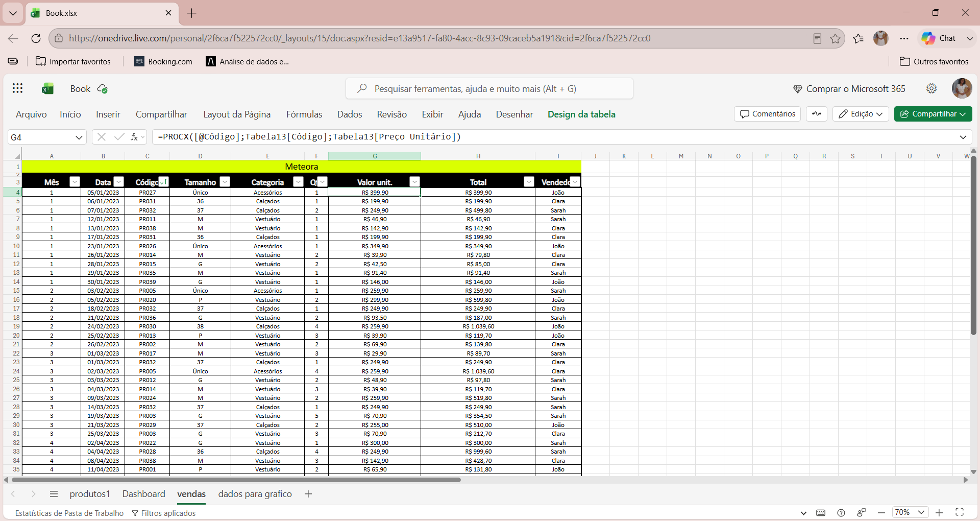Open the Valor unit. column filter dropdown

point(414,182)
